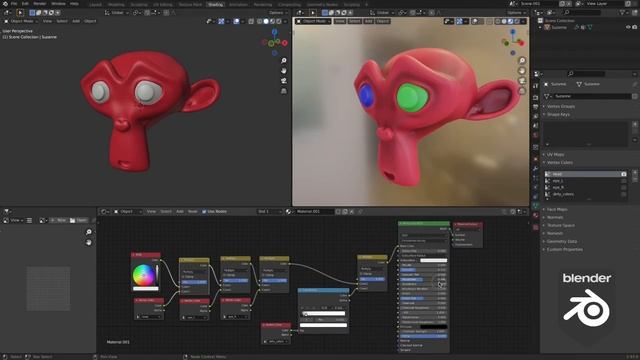
Task: Switch to the Animation workspace tab
Action: (238, 5)
